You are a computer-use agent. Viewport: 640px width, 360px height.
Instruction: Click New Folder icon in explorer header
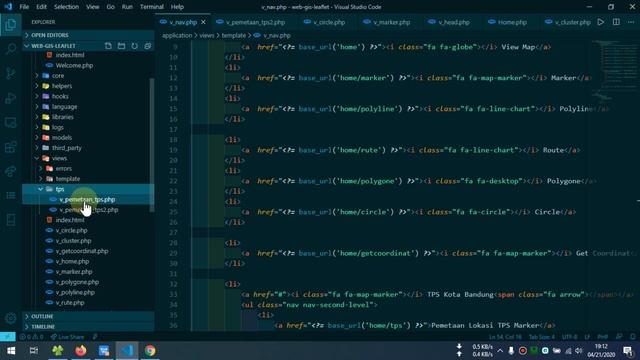(121, 46)
